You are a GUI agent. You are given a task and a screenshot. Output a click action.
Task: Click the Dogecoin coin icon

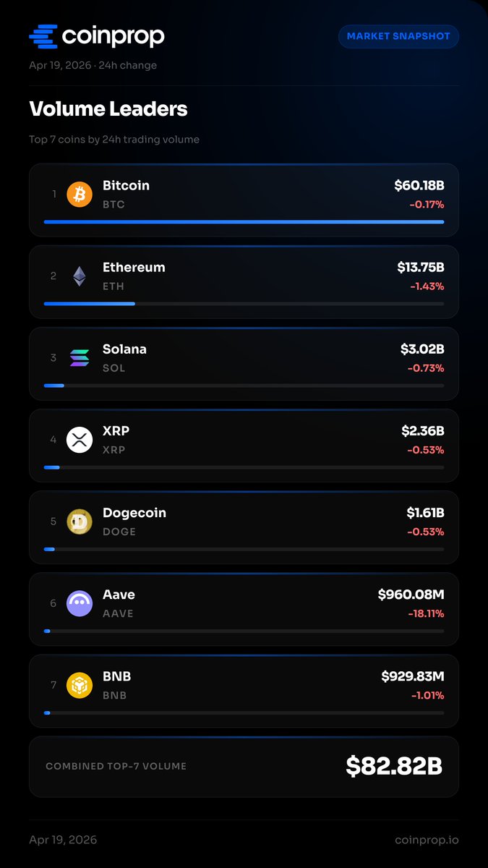(x=80, y=522)
